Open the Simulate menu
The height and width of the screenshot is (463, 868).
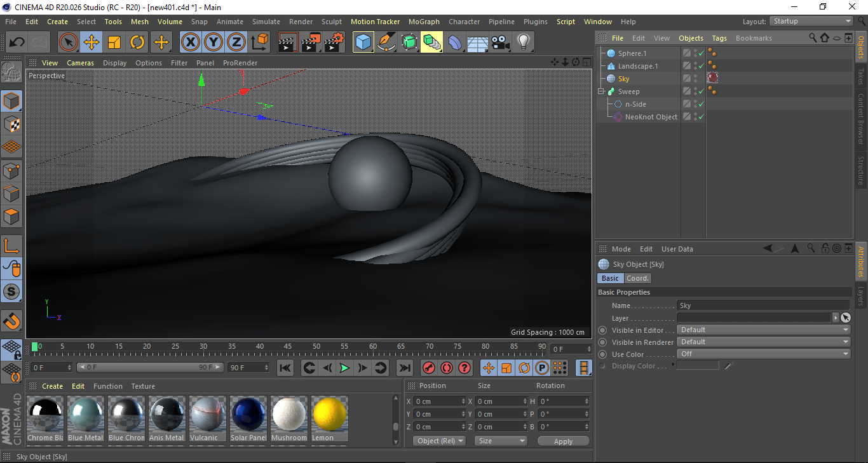click(x=266, y=22)
